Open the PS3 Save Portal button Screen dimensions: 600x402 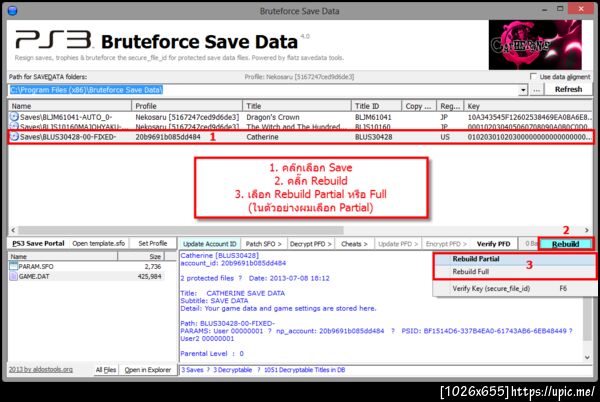tap(38, 243)
